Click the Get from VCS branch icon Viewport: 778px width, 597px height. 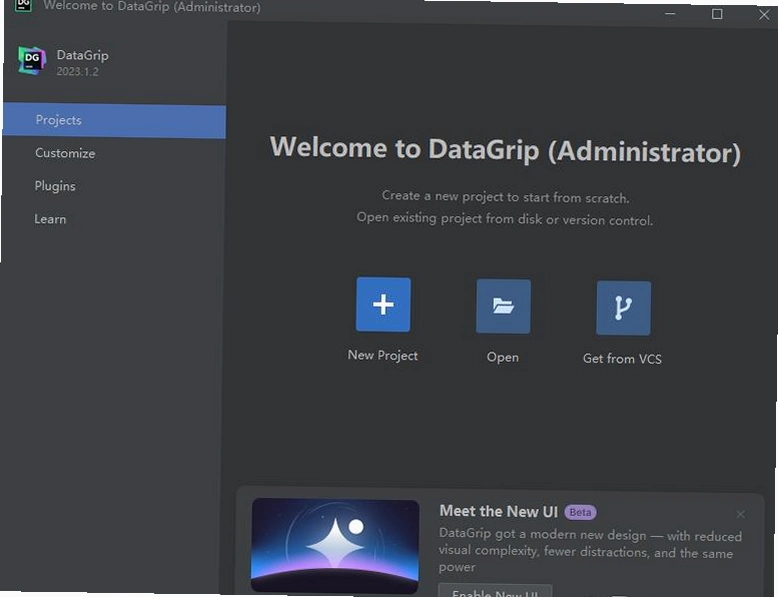[x=623, y=308]
